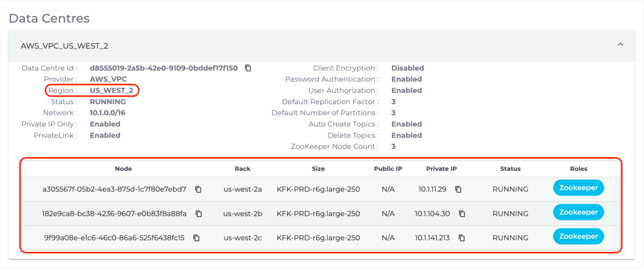Copy private IP 10.1.141.213
This screenshot has width=644, height=268.
click(462, 238)
